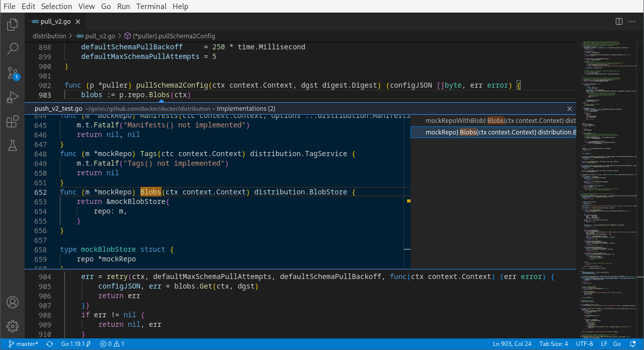Image resolution: width=644 pixels, height=350 pixels.
Task: Open Source Control view with badge
Action: pyautogui.click(x=13, y=74)
